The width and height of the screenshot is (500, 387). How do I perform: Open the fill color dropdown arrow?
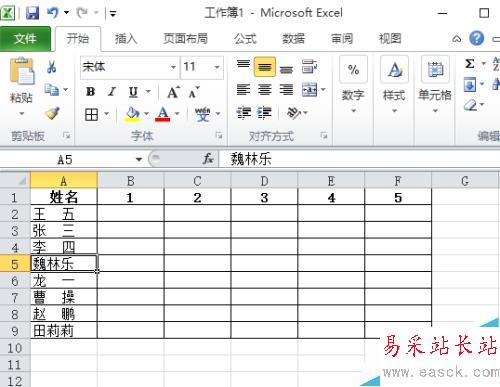(x=146, y=114)
